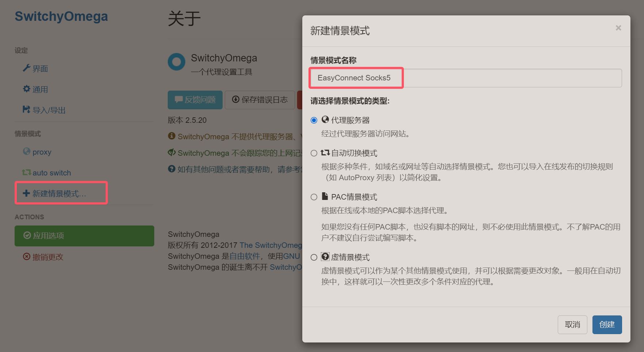The height and width of the screenshot is (352, 644).
Task: Click the speech bubble icon on 反馈问题
Action: 178,99
